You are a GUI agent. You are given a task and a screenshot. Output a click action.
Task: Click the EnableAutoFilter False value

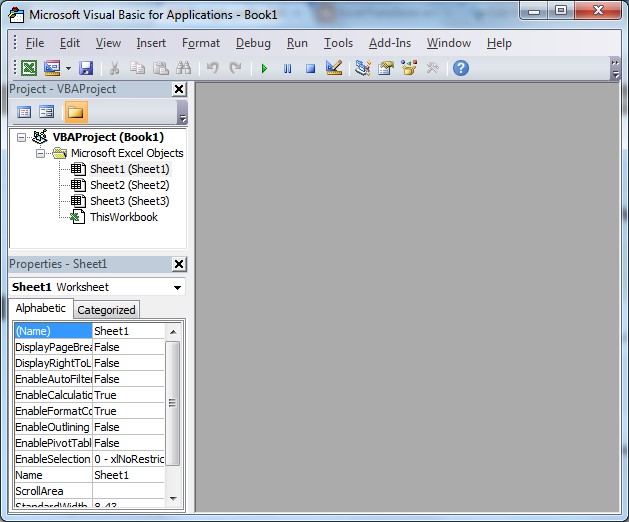(128, 379)
